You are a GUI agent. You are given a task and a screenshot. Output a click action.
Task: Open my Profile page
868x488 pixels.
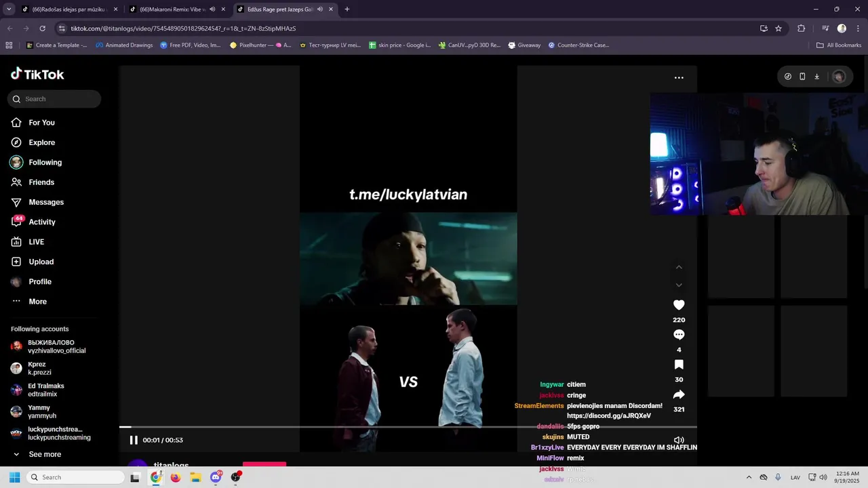[31, 281]
